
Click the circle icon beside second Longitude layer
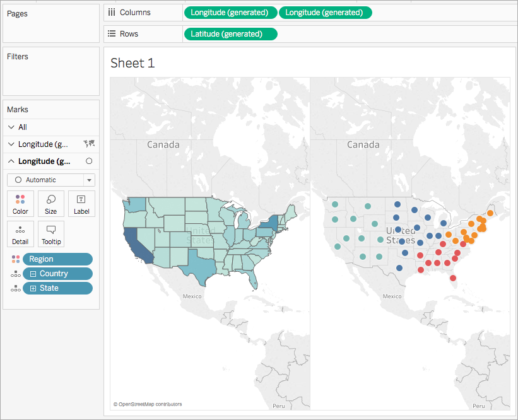tap(89, 161)
